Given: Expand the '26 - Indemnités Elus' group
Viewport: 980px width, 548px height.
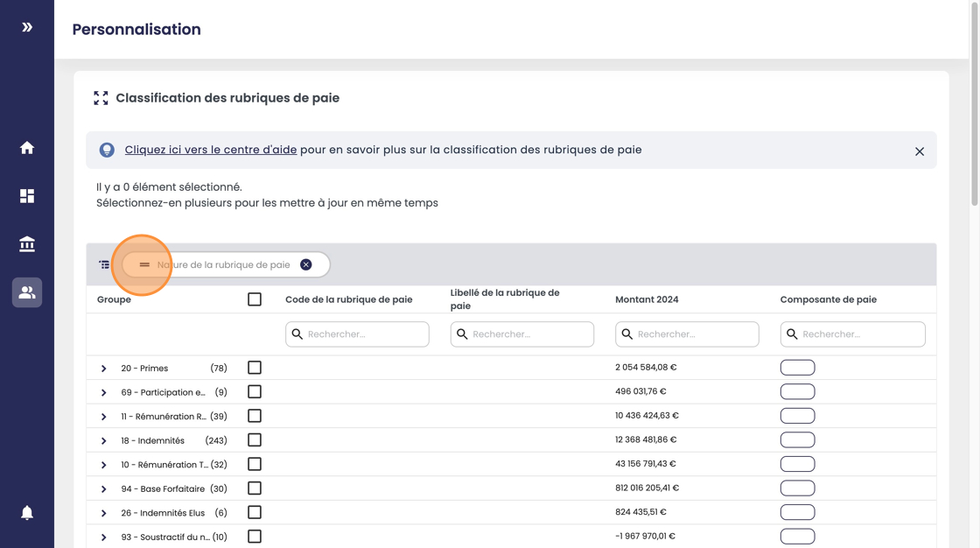Looking at the screenshot, I should point(104,513).
